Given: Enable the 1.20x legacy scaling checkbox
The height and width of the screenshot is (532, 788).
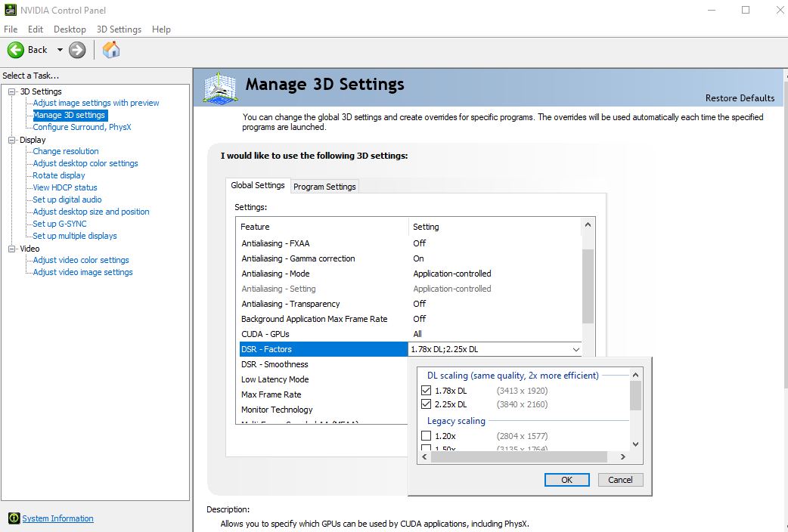Looking at the screenshot, I should tap(427, 436).
